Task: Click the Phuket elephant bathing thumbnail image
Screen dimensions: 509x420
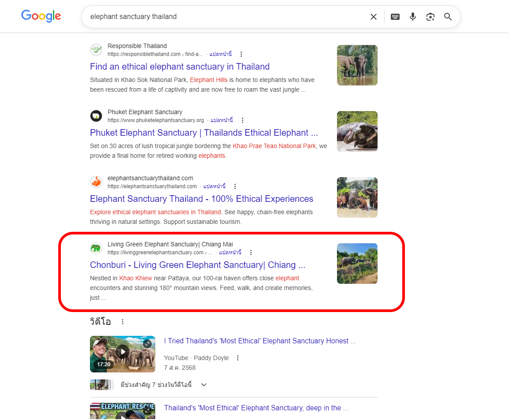Action: 357,131
